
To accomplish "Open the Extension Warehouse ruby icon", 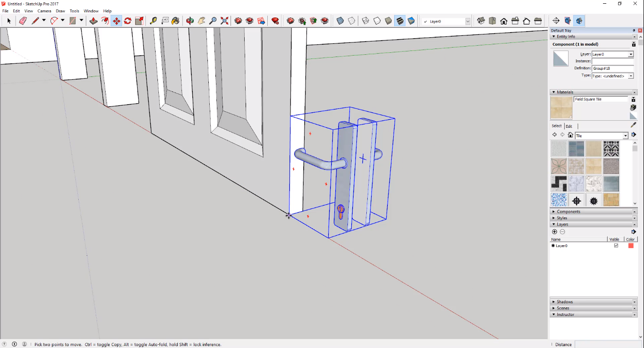I will click(275, 21).
